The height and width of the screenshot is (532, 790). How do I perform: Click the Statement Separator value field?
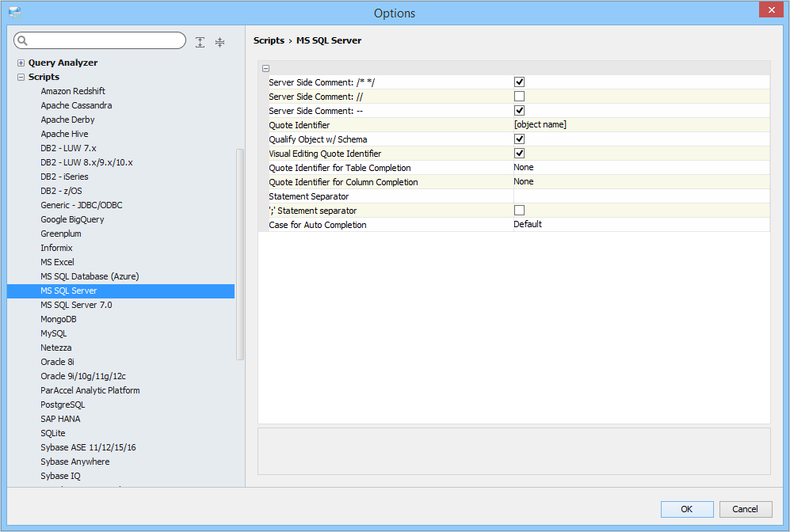(x=641, y=196)
